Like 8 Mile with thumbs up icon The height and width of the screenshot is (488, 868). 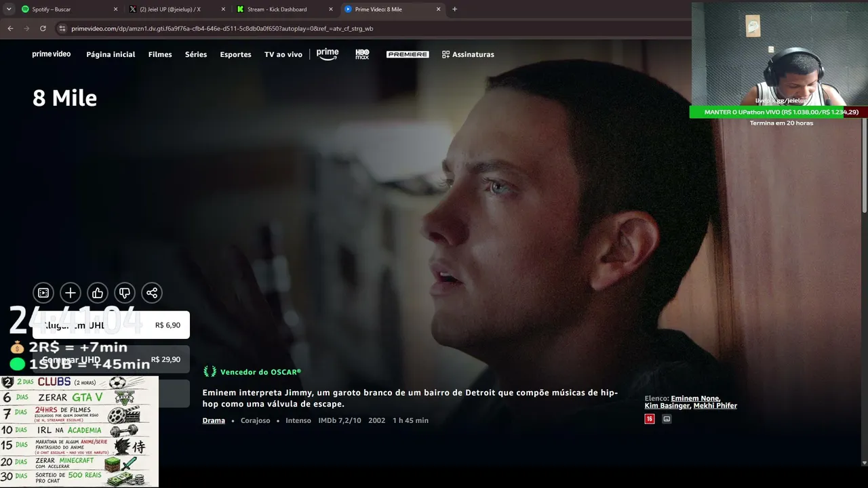98,293
